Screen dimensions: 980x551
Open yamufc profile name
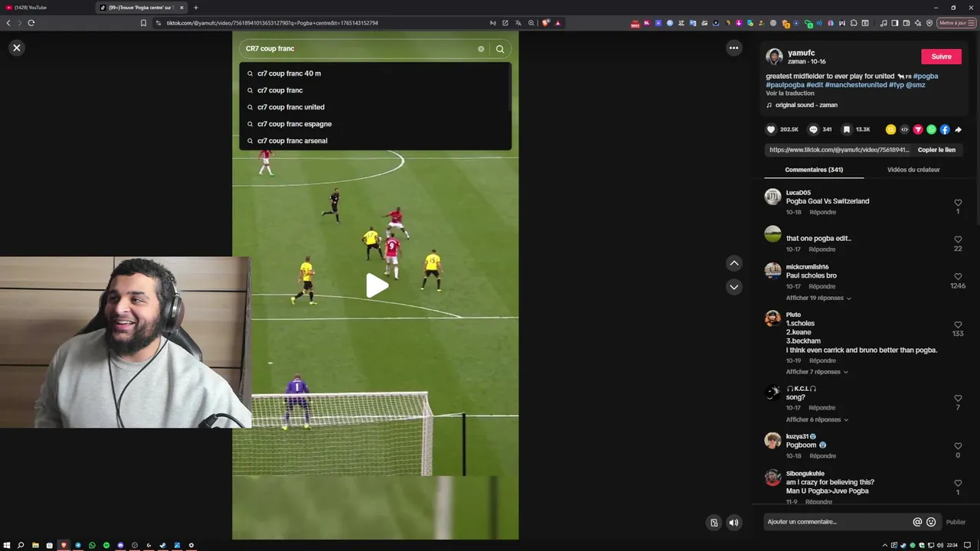click(x=801, y=53)
